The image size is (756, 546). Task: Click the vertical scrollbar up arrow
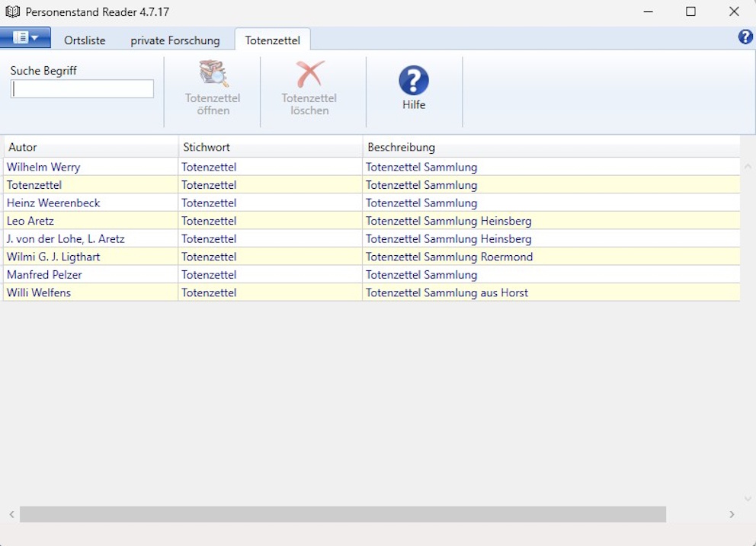748,166
